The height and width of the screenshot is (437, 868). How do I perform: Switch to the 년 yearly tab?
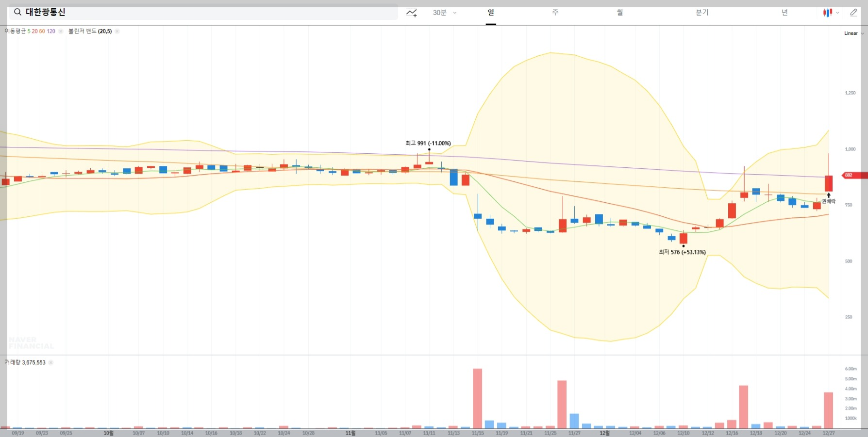785,13
